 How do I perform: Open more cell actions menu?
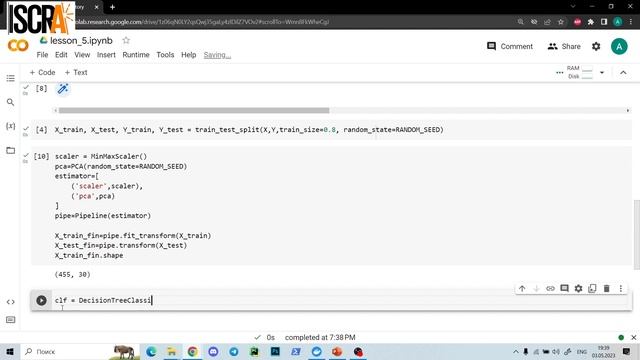620,289
